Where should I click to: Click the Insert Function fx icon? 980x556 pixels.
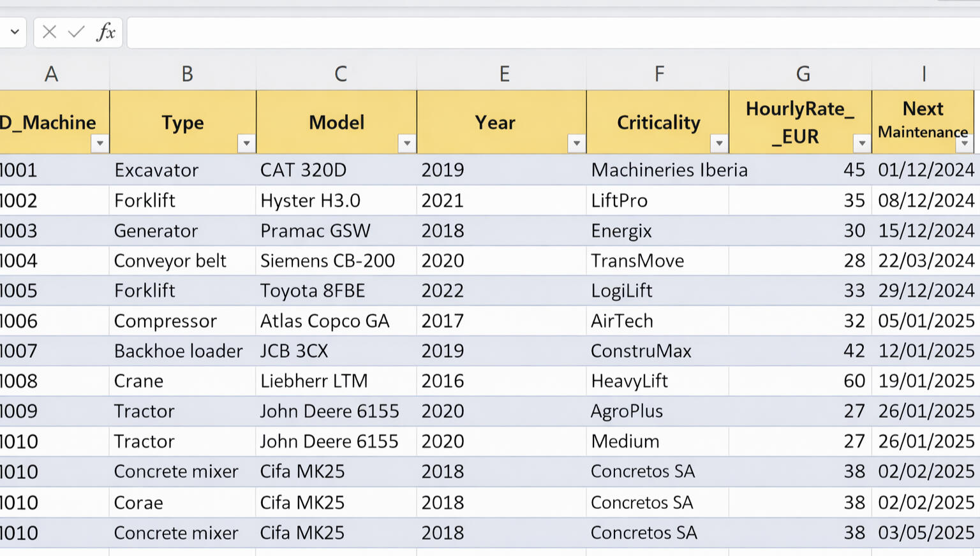107,32
